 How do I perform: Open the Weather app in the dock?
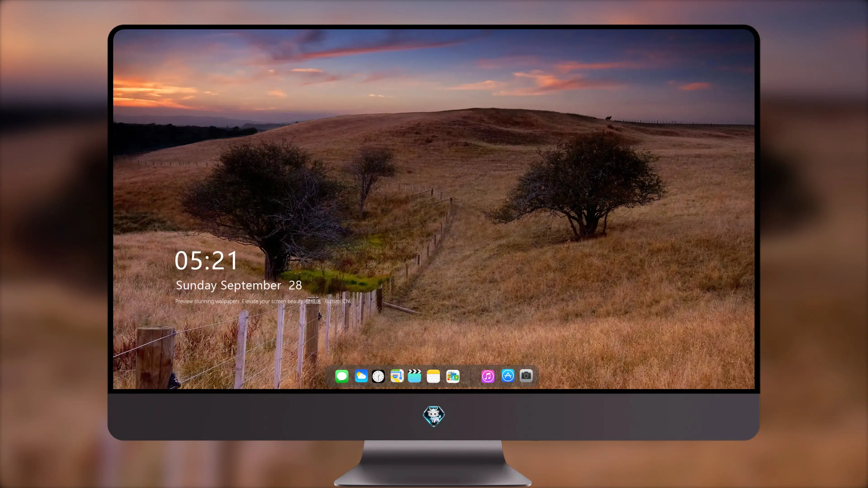pos(361,376)
